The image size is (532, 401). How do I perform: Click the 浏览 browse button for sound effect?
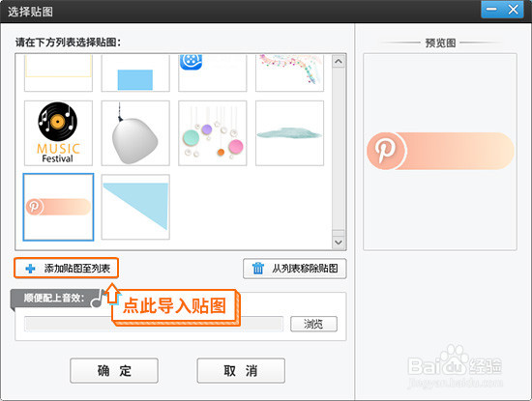313,324
